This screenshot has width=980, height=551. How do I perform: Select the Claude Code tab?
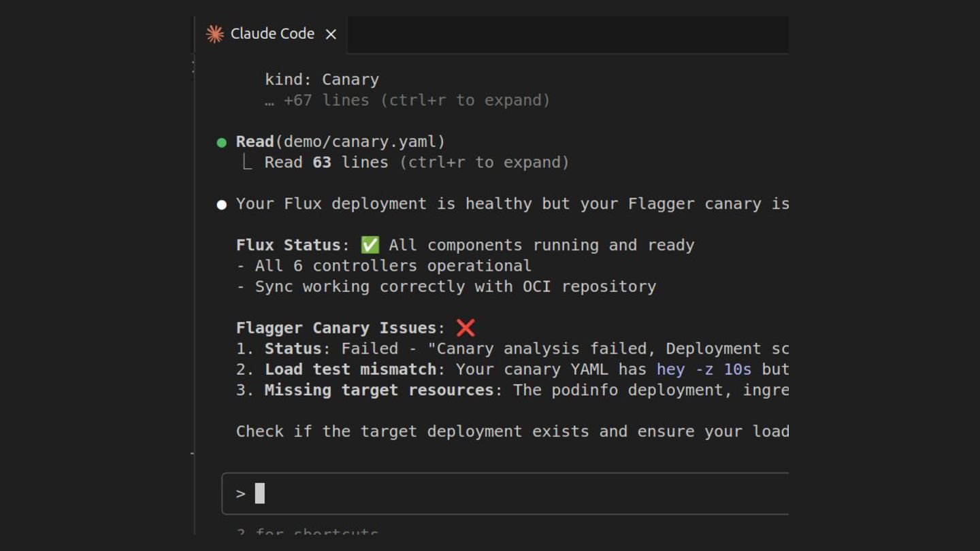point(272,34)
